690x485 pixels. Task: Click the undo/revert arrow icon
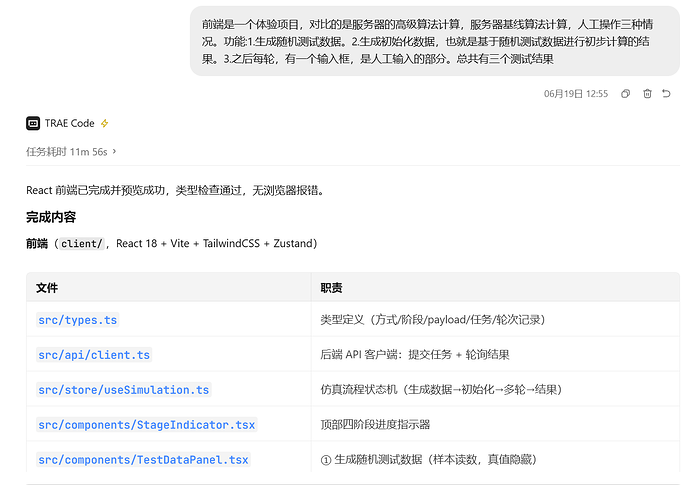pos(666,94)
